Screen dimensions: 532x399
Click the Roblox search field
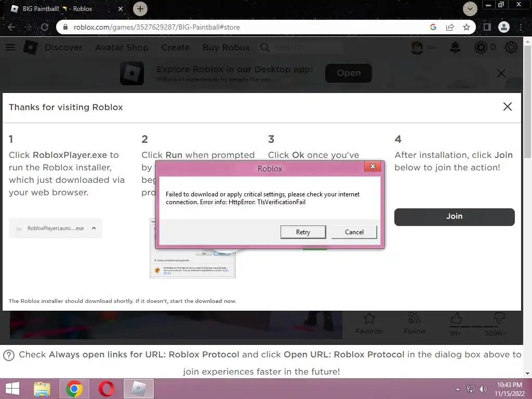(300, 47)
